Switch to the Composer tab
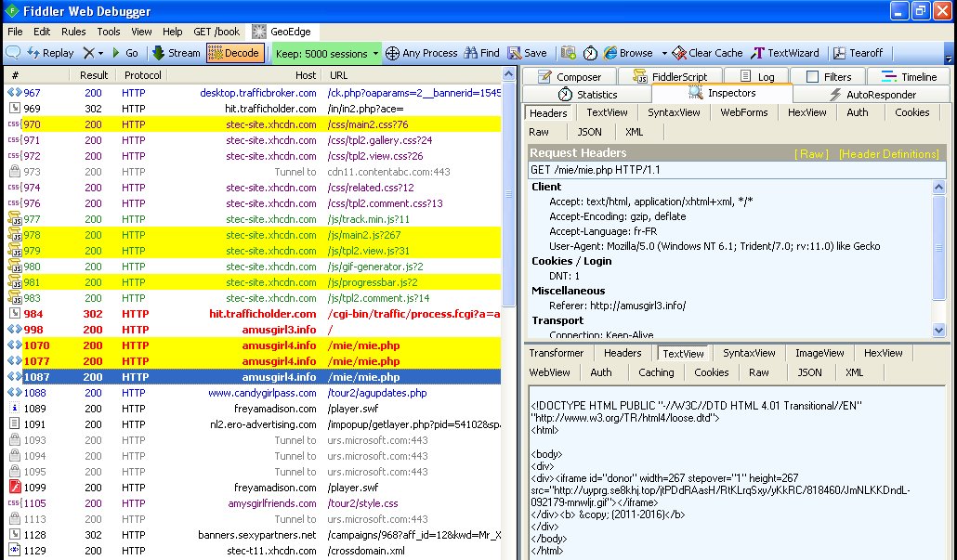This screenshot has width=957, height=560. point(569,77)
